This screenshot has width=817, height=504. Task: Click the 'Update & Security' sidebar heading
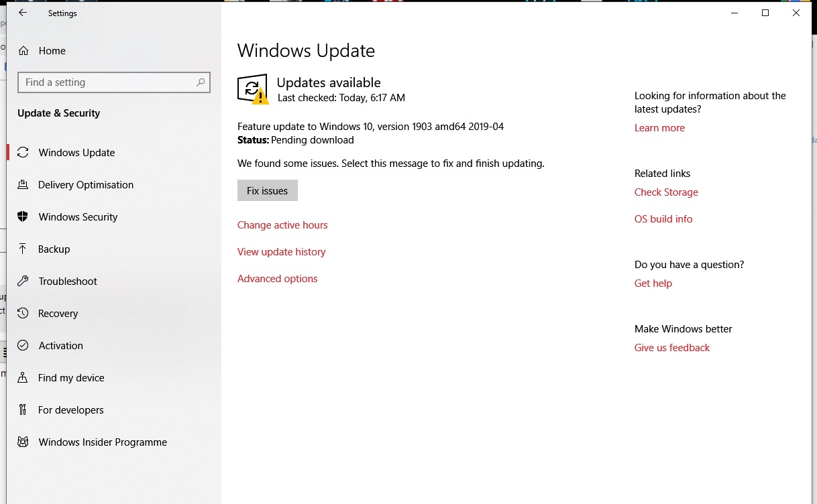[59, 113]
